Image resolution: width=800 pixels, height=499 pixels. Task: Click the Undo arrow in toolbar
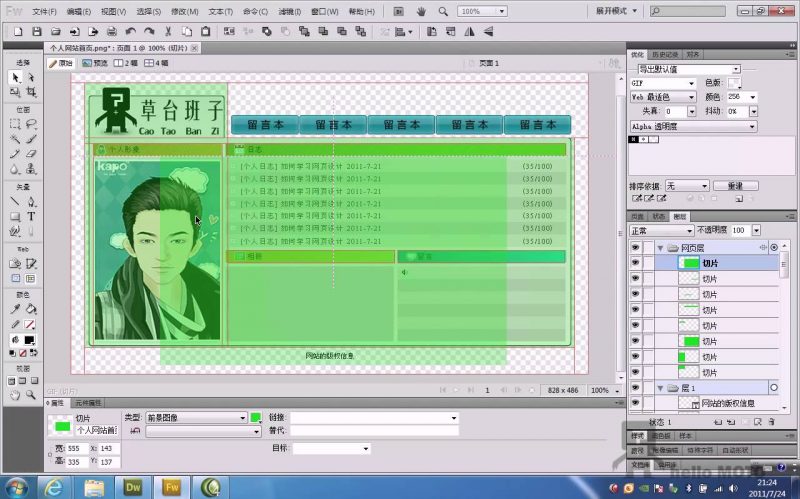130,31
